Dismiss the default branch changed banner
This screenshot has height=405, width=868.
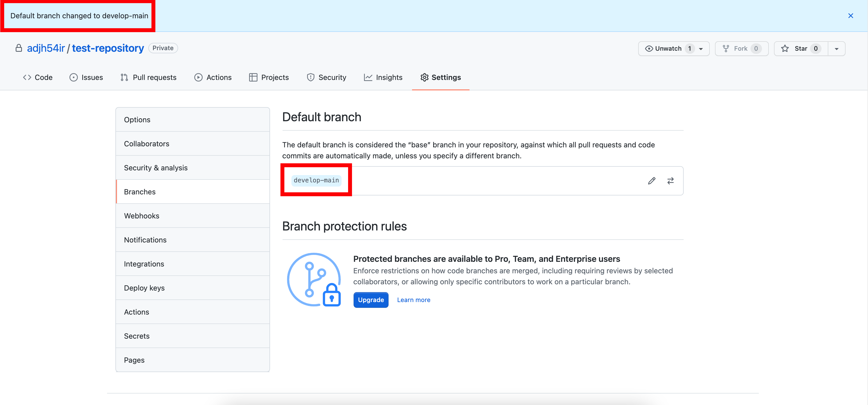coord(850,16)
